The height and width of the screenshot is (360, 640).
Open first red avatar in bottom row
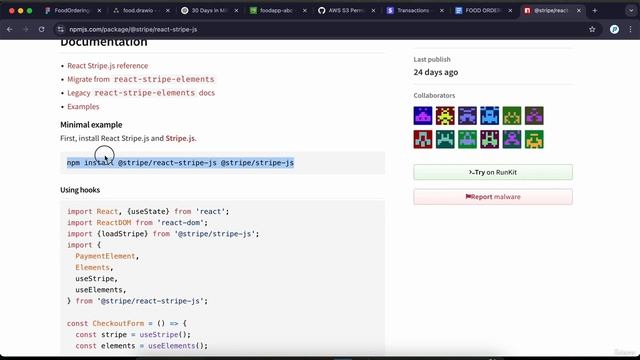423,139
